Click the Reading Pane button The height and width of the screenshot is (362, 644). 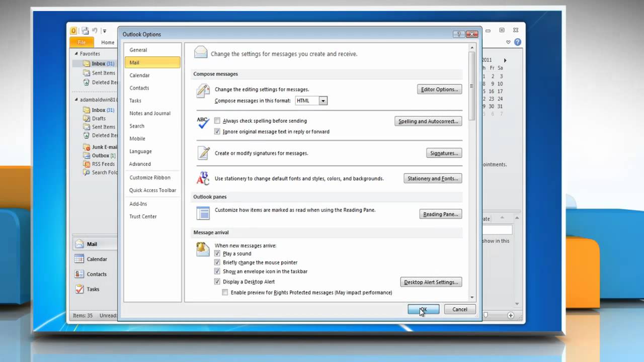tap(441, 214)
